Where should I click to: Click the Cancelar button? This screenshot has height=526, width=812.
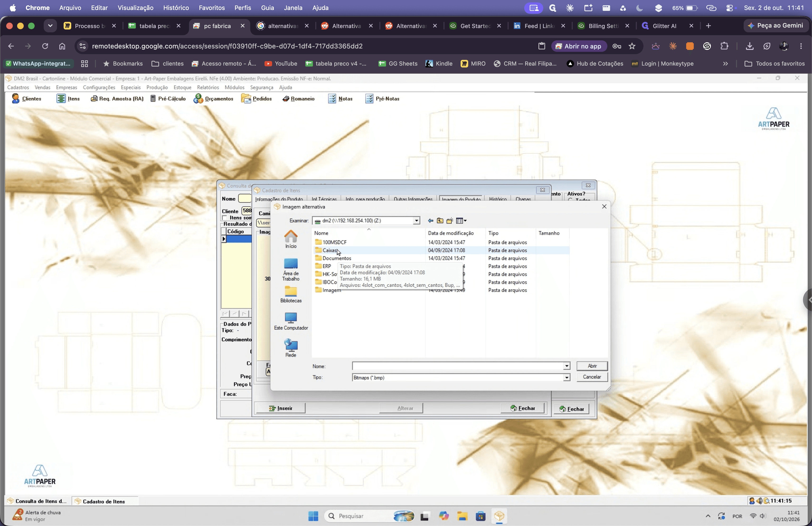coord(592,377)
